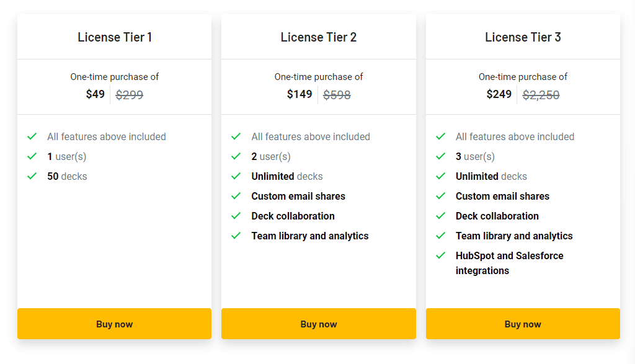
Task: Click the crossed-out $598 price
Action: pyautogui.click(x=337, y=95)
